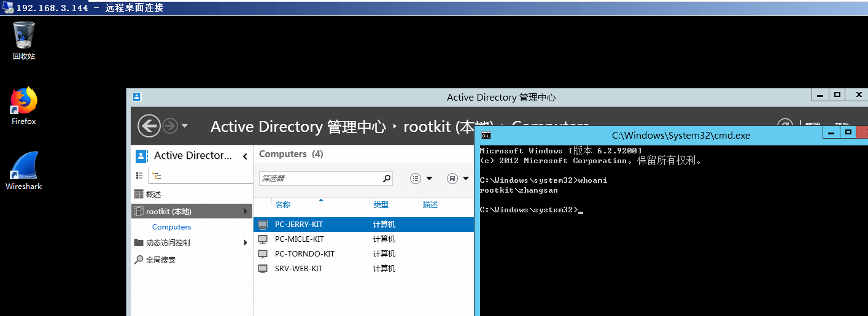Screen dimensions: 868x316
Task: Click Active Directory 管理中心 breadcrumb root
Action: point(298,126)
